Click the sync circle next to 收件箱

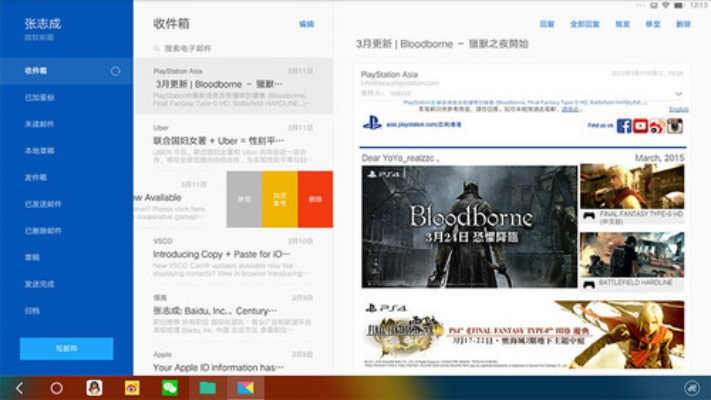[x=115, y=71]
